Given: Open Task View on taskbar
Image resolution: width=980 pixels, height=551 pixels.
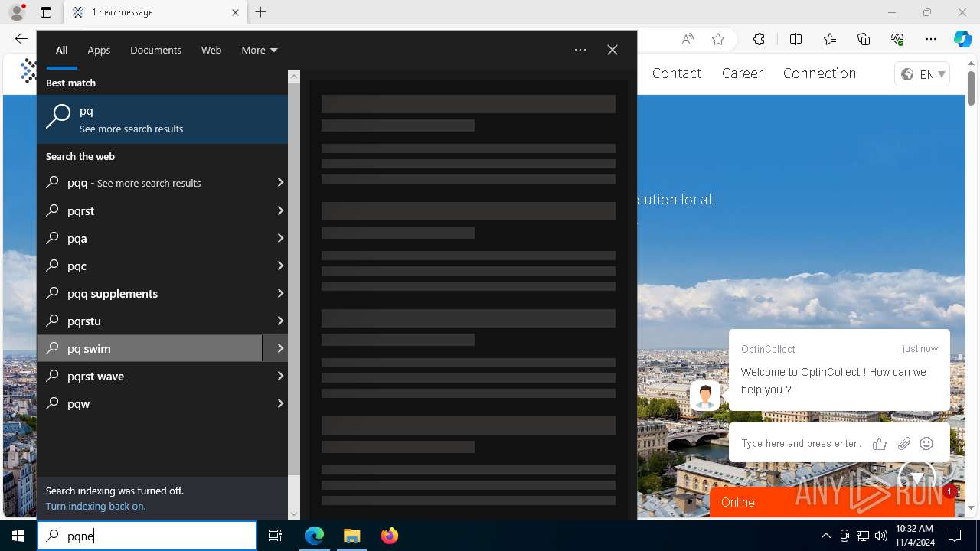Looking at the screenshot, I should [276, 536].
